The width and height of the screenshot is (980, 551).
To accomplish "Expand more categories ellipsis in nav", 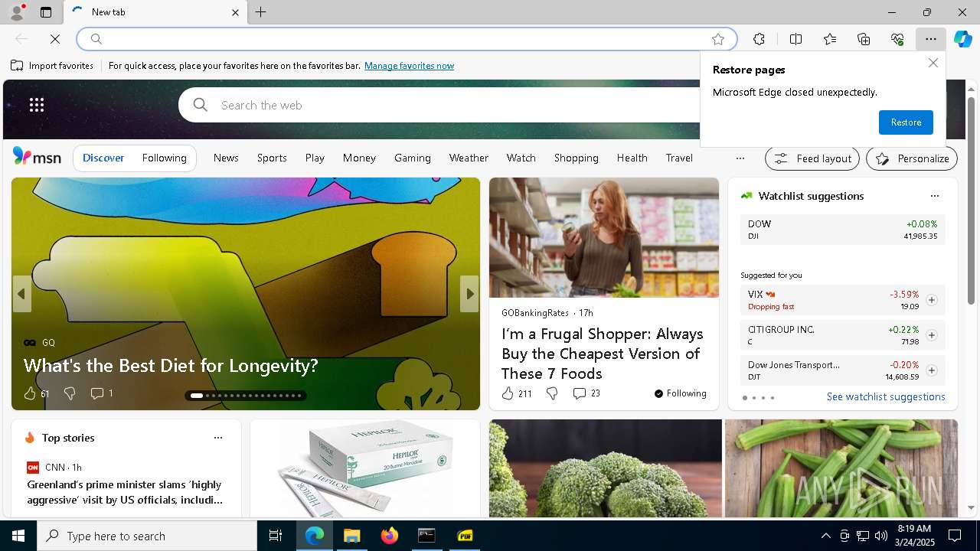I will [x=740, y=158].
